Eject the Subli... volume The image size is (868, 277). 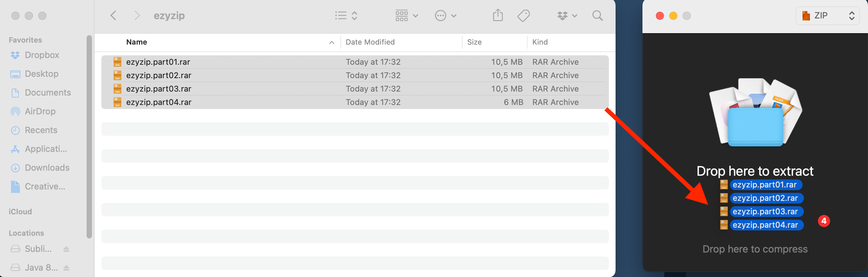coord(66,249)
